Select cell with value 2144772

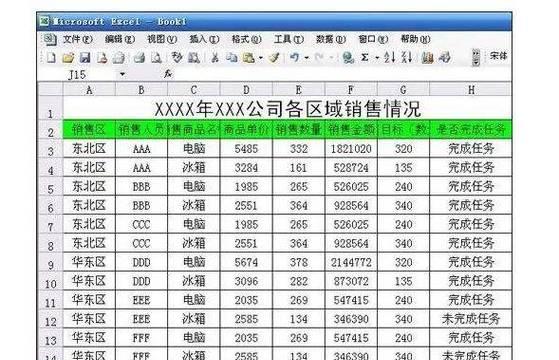[x=351, y=263]
